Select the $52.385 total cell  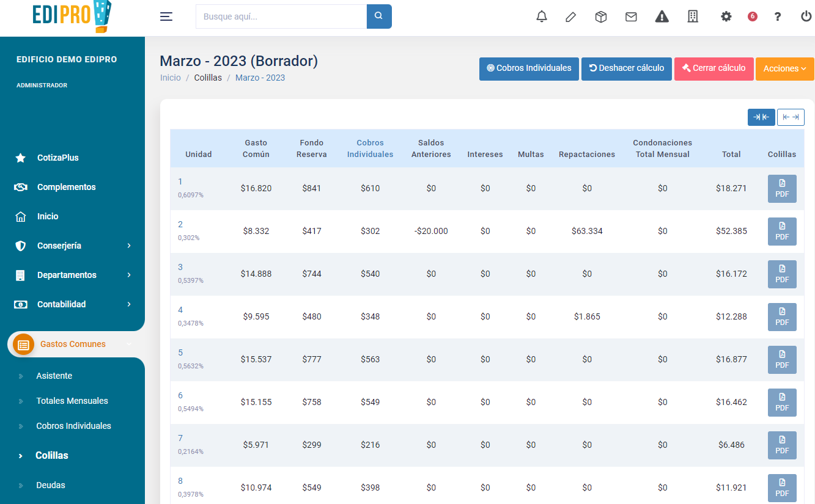pos(731,231)
